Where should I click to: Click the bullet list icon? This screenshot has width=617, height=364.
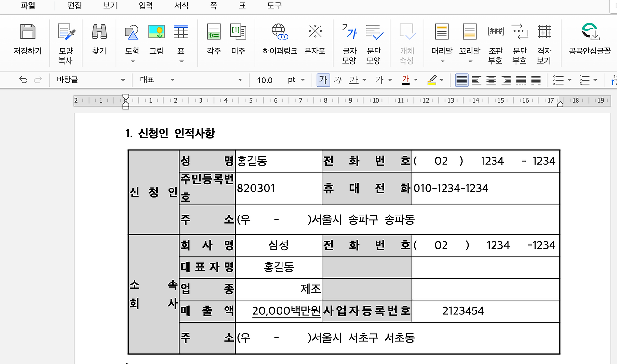click(559, 80)
